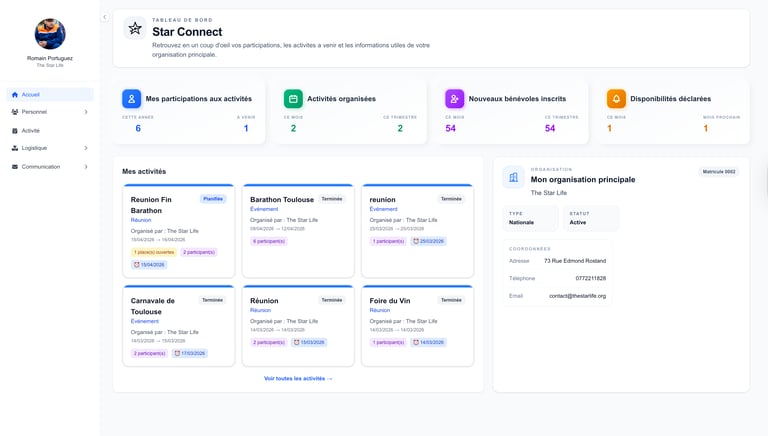768x436 pixels.
Task: Click the 1 place(s) ouvertes tag
Action: pyautogui.click(x=154, y=252)
